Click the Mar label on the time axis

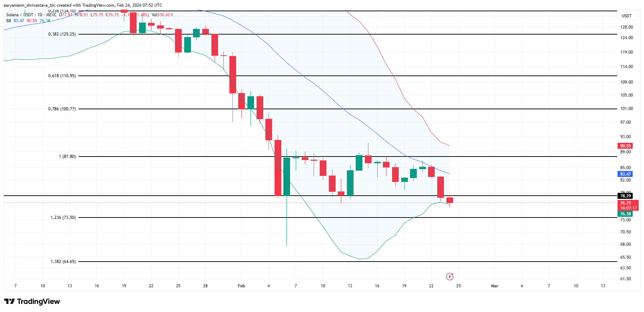tap(494, 286)
